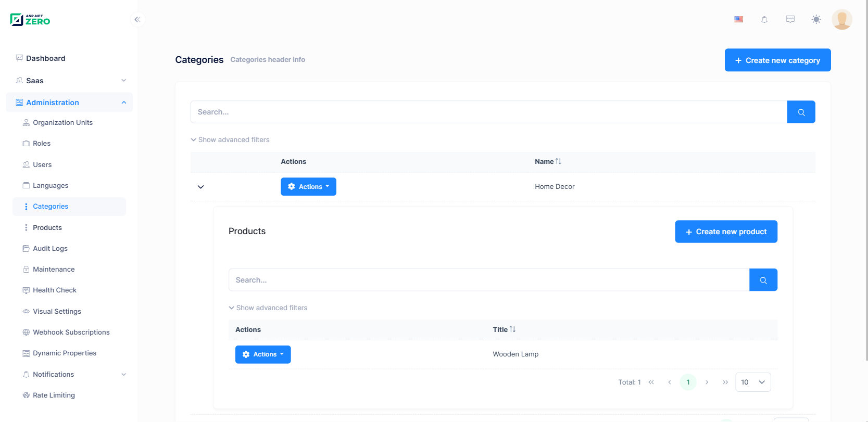The height and width of the screenshot is (422, 868).
Task: Click the Audit Logs folder icon
Action: tap(26, 249)
